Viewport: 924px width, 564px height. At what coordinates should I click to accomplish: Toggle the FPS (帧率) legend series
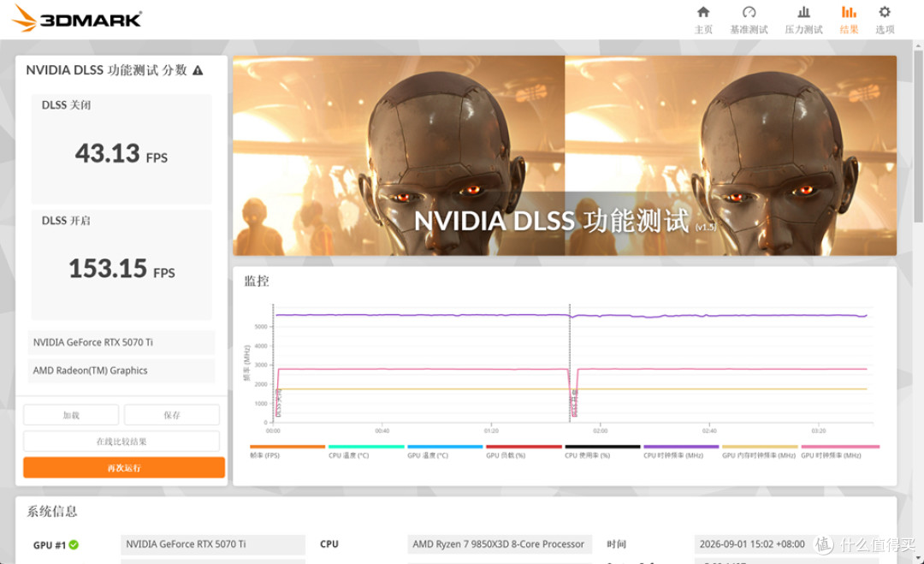pos(287,451)
